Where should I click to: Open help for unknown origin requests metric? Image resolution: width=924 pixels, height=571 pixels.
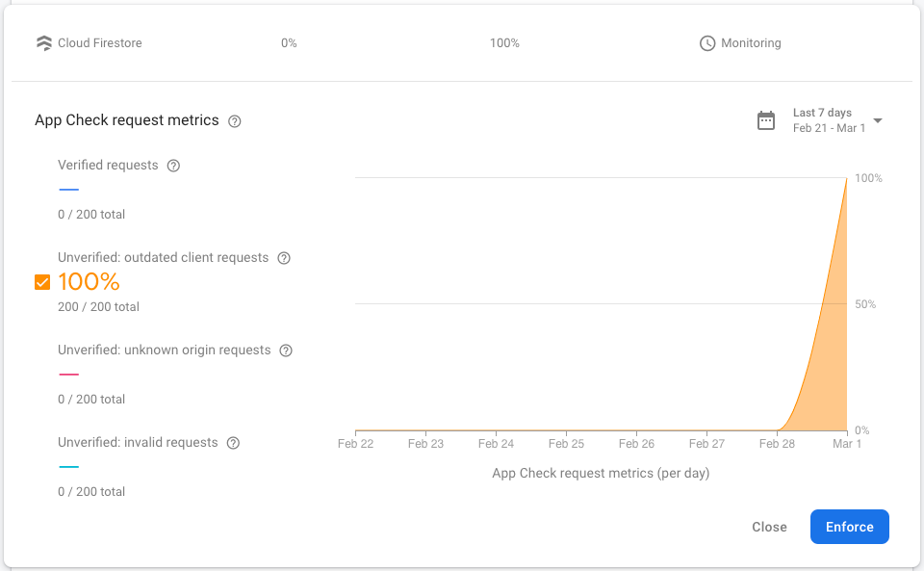click(x=286, y=350)
